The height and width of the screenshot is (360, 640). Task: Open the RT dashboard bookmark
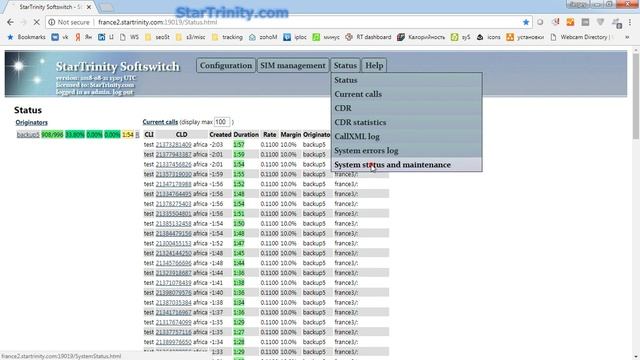click(368, 37)
